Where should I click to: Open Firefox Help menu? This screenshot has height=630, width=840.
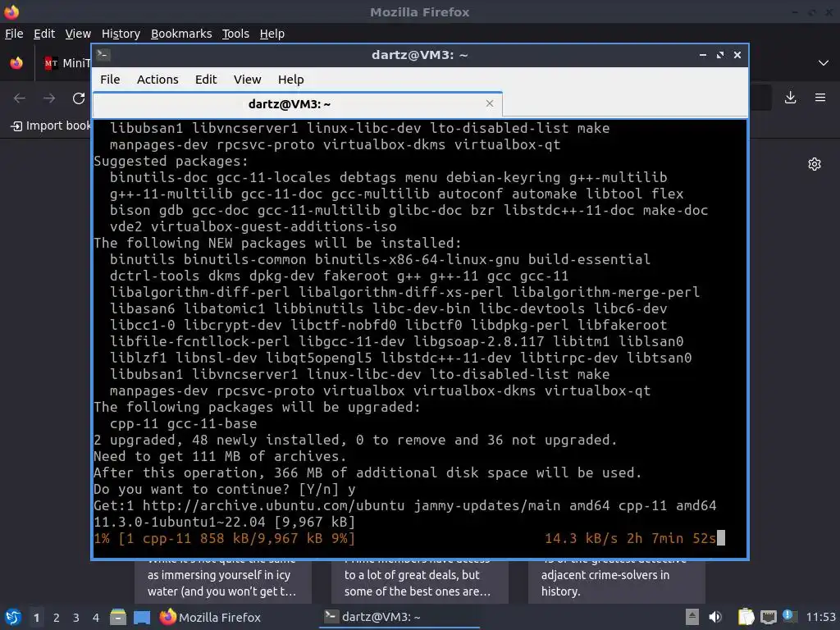[x=272, y=34]
